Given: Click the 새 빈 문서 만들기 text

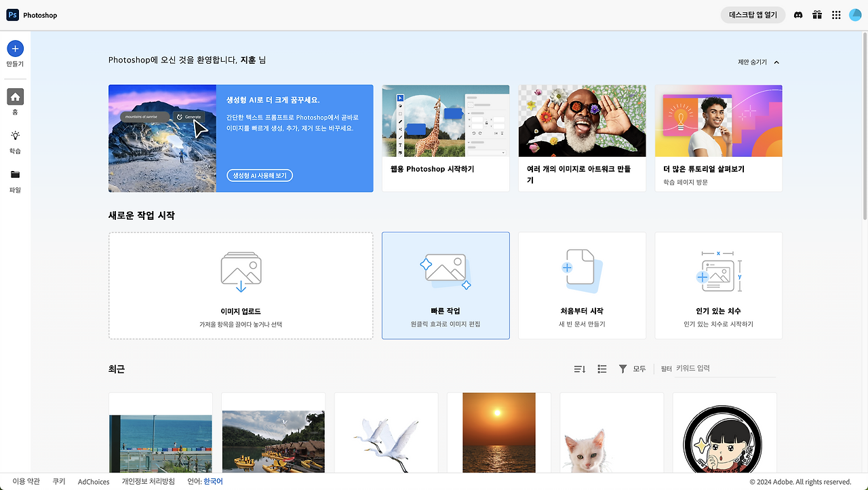Looking at the screenshot, I should click(x=582, y=324).
